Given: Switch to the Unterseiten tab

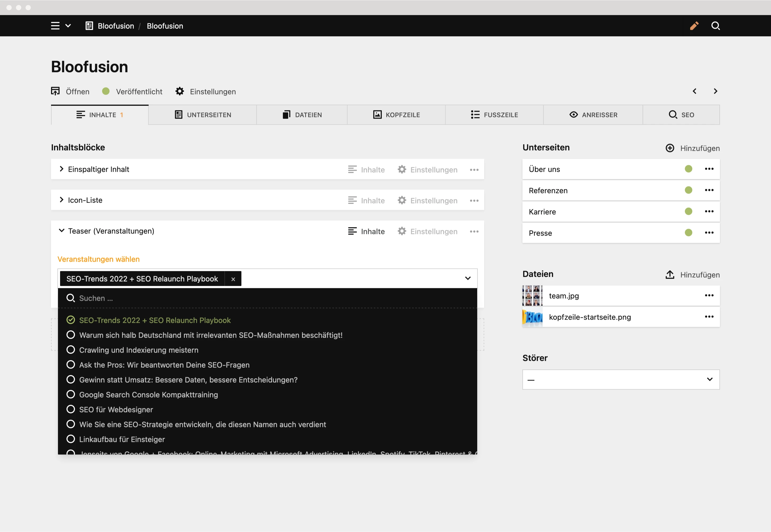Looking at the screenshot, I should click(203, 115).
